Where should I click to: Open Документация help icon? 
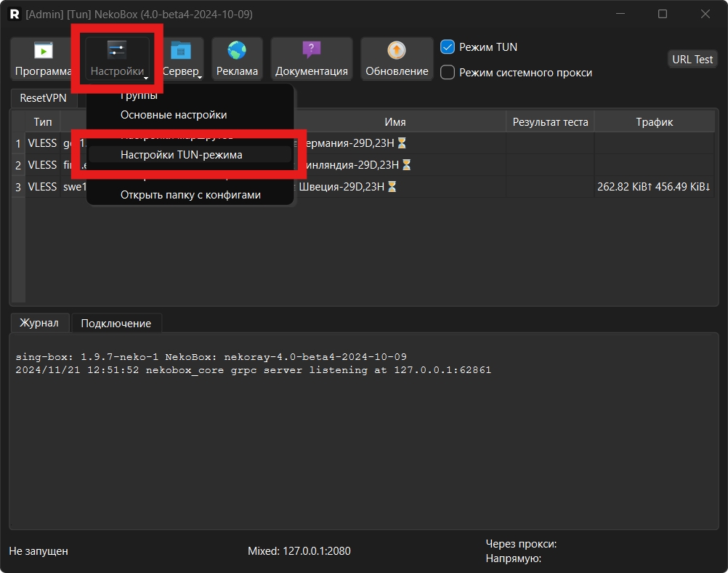click(x=311, y=50)
